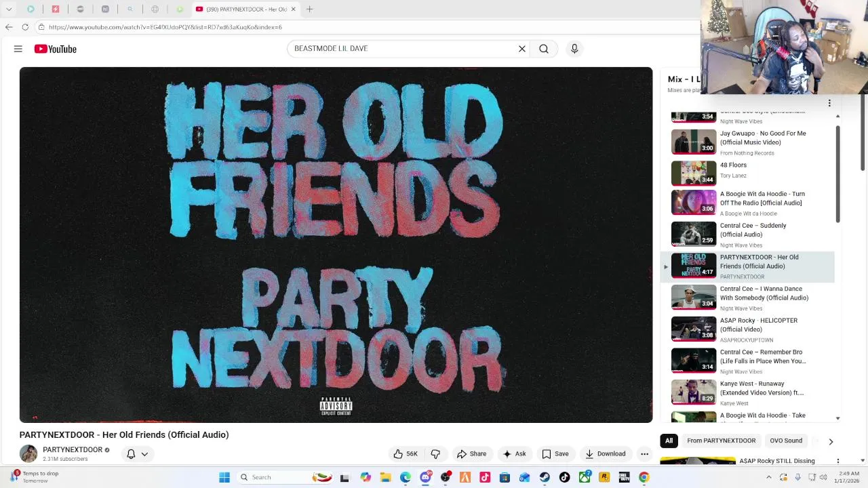Open the browser tab list dropdown

pyautogui.click(x=9, y=9)
